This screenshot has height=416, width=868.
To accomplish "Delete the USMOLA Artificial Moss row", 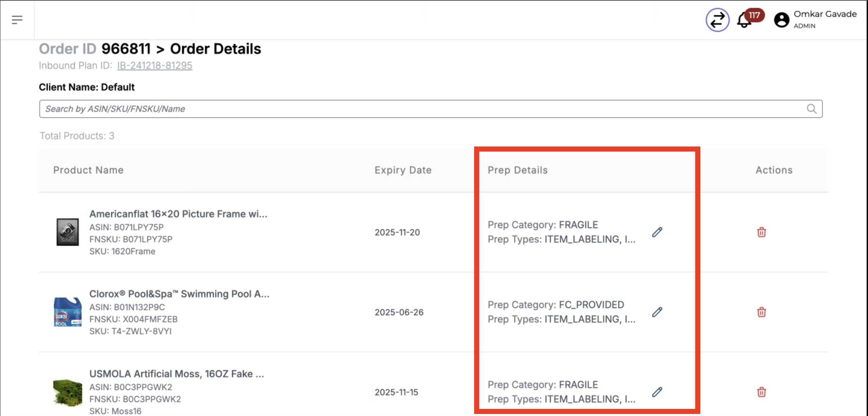I will pos(762,392).
